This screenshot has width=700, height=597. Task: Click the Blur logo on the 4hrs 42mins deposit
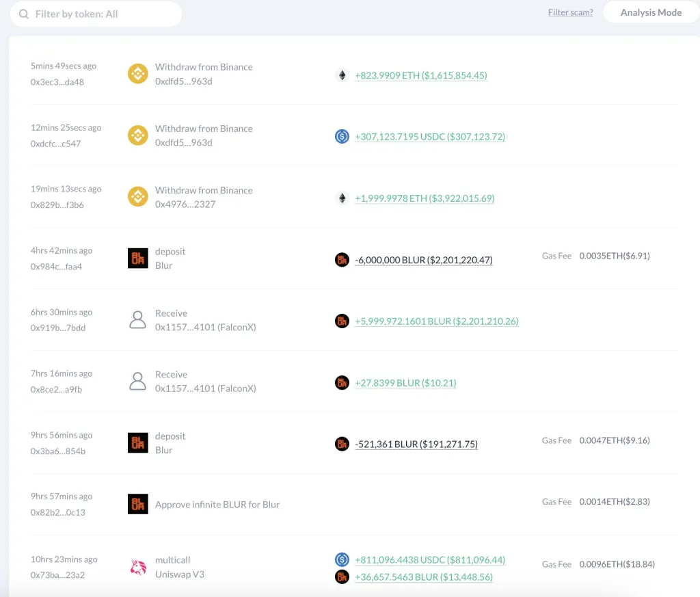click(x=138, y=258)
